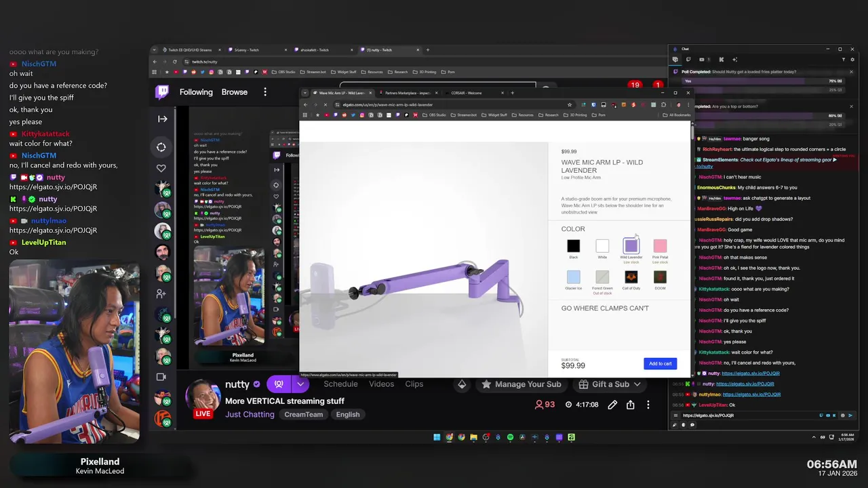Image resolution: width=868 pixels, height=488 pixels.
Task: Click the viewer count 93 indicator
Action: click(545, 405)
